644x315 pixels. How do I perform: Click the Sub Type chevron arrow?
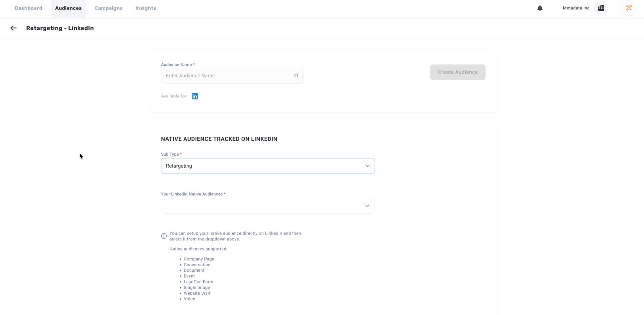(x=367, y=166)
